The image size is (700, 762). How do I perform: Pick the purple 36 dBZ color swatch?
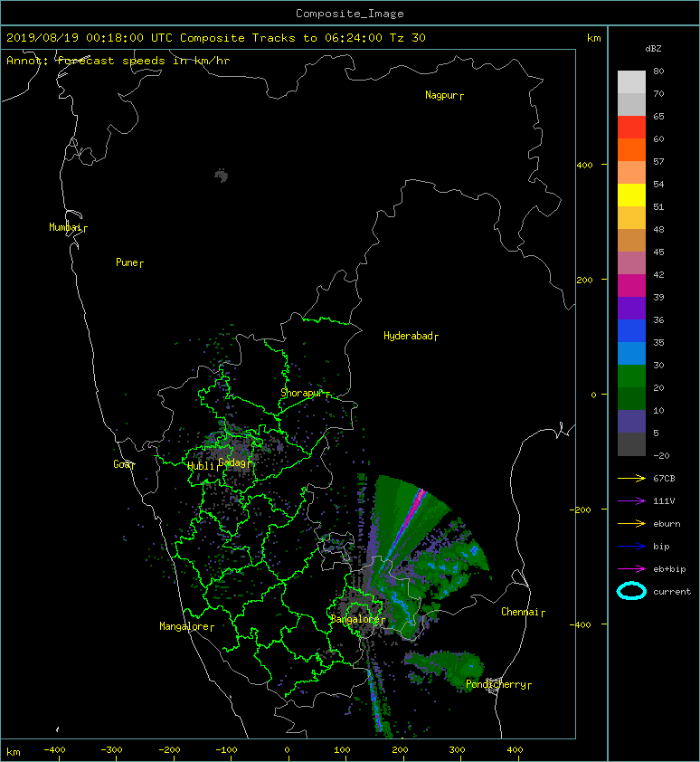tap(631, 308)
